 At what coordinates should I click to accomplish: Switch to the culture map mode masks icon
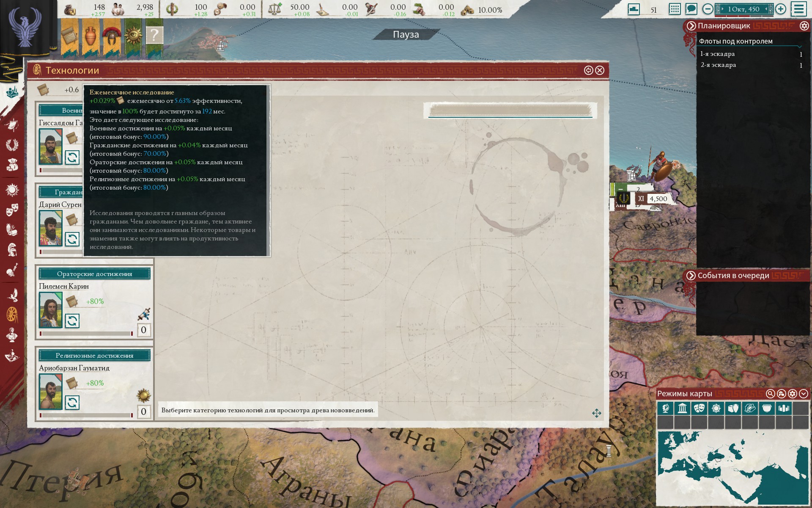[x=699, y=409]
